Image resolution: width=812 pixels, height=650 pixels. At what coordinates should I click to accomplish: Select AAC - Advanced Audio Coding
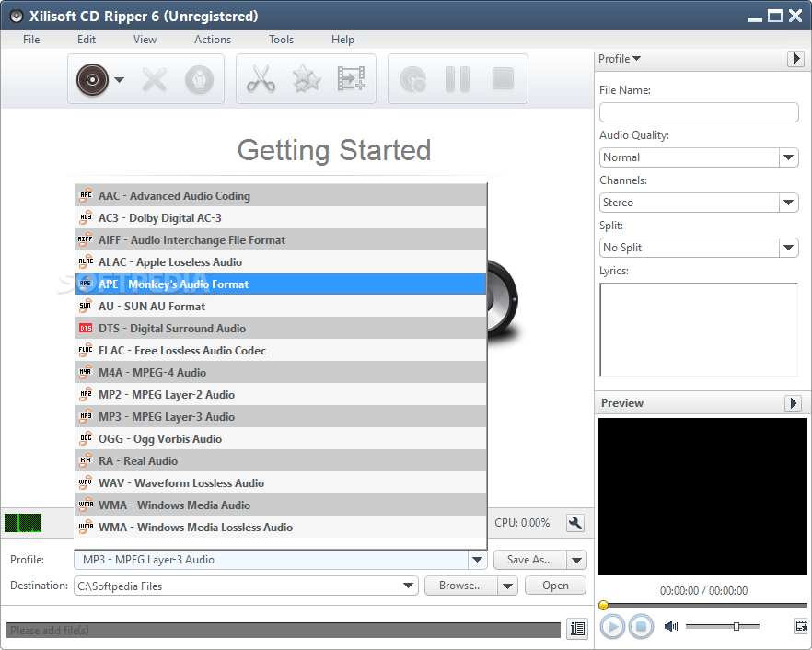(281, 196)
